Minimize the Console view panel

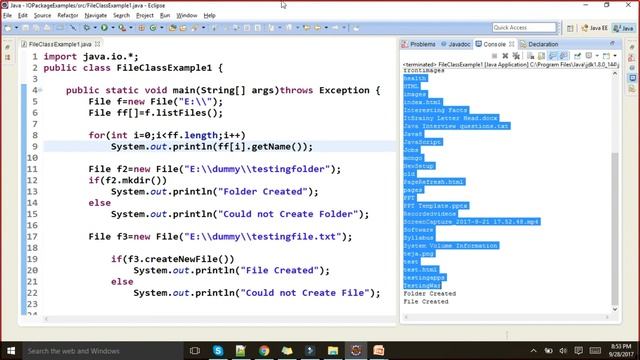click(613, 43)
